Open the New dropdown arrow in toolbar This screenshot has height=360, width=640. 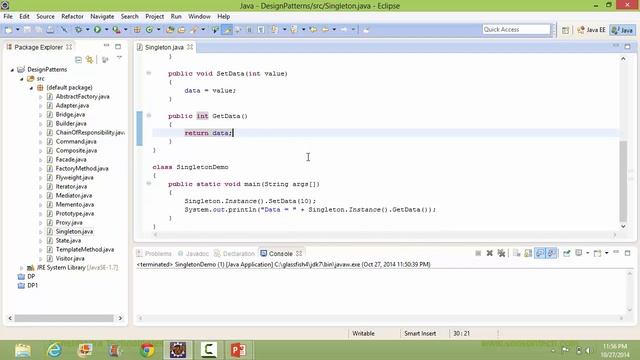point(17,30)
